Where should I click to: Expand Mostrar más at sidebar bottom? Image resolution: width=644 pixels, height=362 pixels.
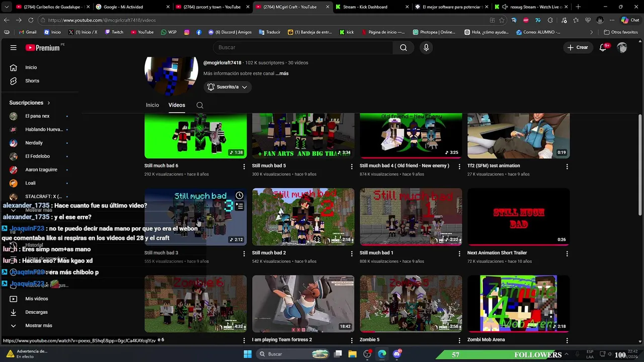tap(39, 326)
